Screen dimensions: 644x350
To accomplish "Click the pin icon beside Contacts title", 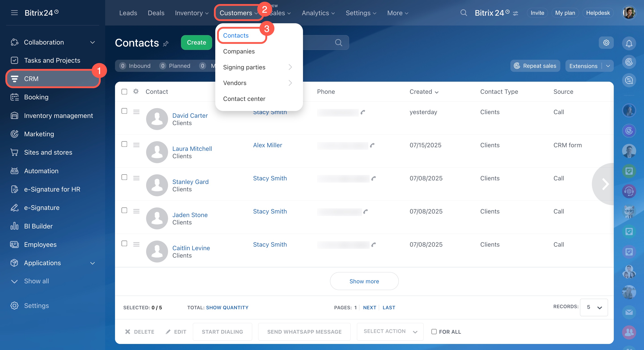I will 166,44.
